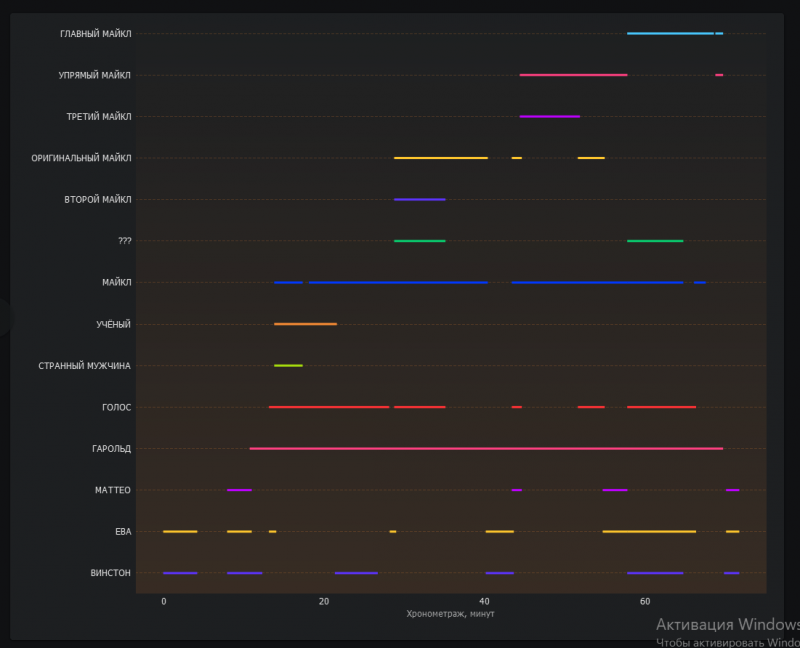Click the 60 tick on the time axis
800x648 pixels.
click(x=645, y=602)
